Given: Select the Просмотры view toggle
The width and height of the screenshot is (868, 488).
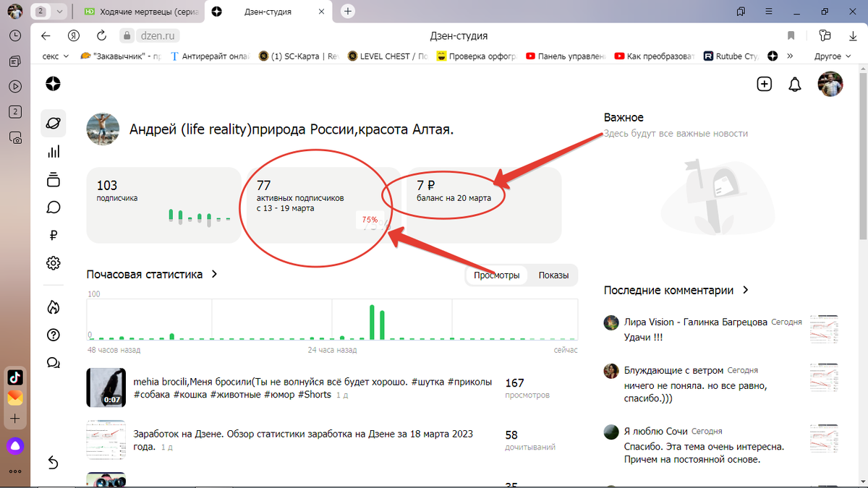Looking at the screenshot, I should pyautogui.click(x=497, y=275).
